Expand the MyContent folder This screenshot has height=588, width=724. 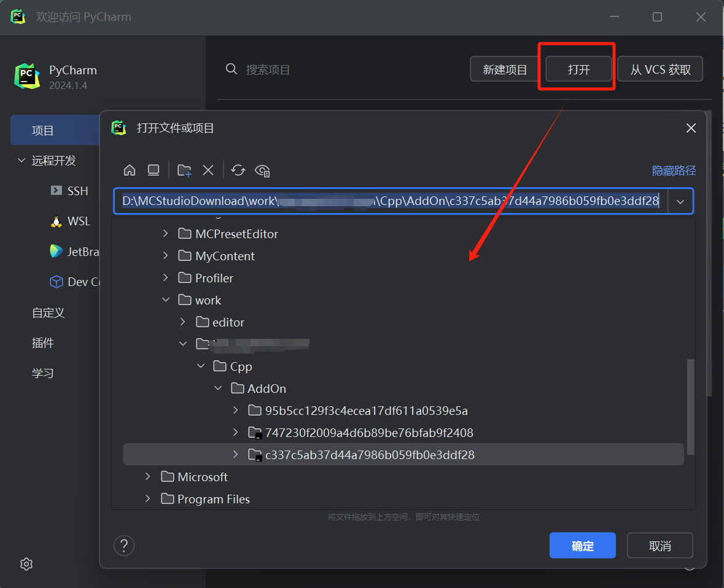tap(165, 255)
